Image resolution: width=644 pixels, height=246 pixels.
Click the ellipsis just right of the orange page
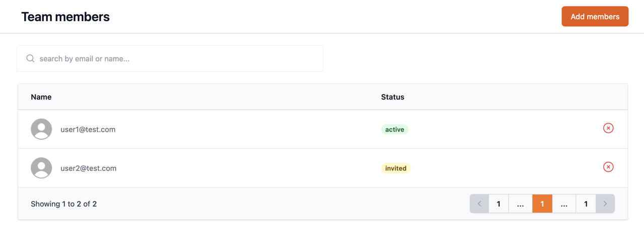[x=564, y=204]
